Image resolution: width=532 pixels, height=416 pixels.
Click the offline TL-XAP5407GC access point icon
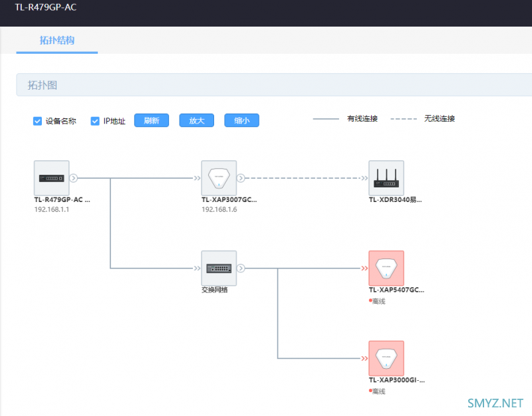pyautogui.click(x=386, y=268)
